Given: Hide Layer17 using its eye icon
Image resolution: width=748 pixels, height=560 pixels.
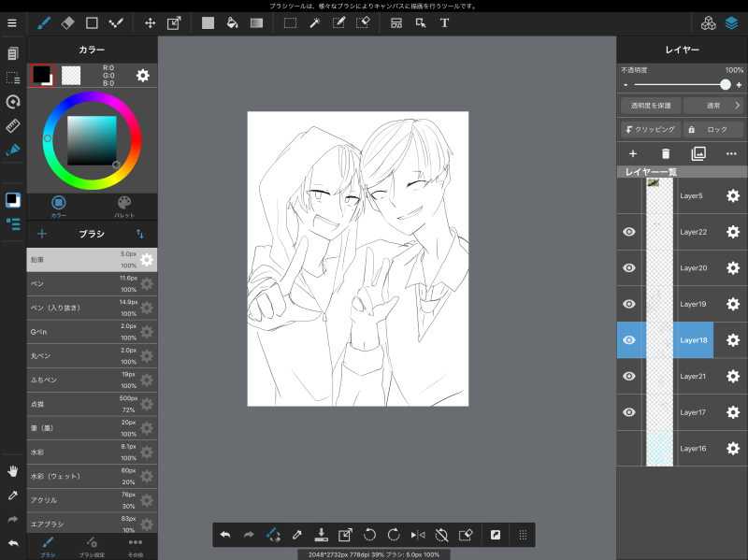Looking at the screenshot, I should [x=629, y=412].
